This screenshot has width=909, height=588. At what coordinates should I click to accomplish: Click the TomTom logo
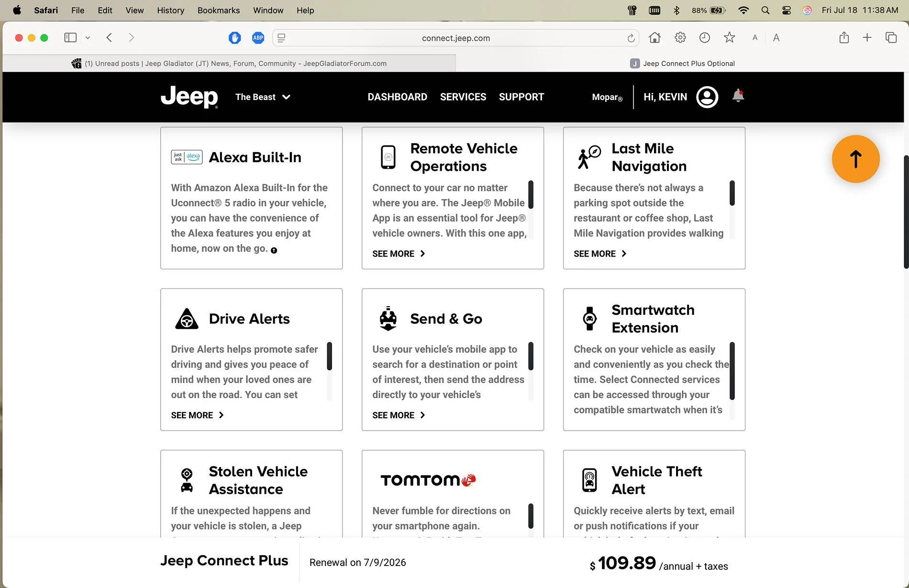coord(428,480)
